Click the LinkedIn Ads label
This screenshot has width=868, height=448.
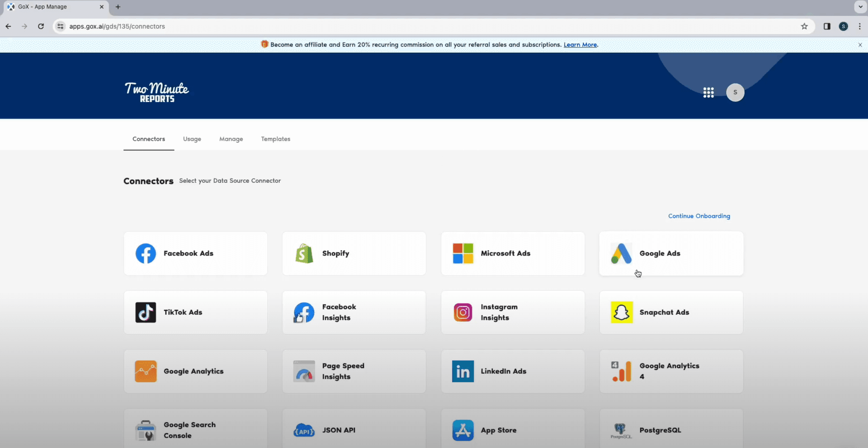[504, 371]
